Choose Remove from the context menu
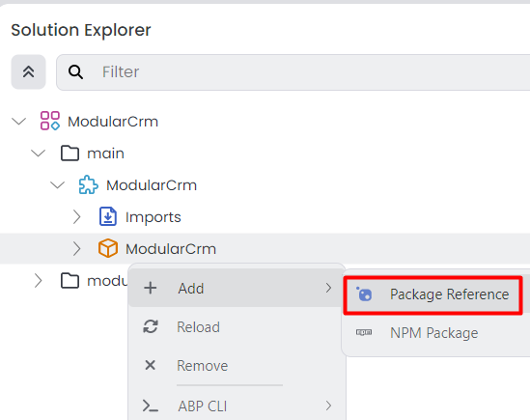530x420 pixels. [237, 366]
